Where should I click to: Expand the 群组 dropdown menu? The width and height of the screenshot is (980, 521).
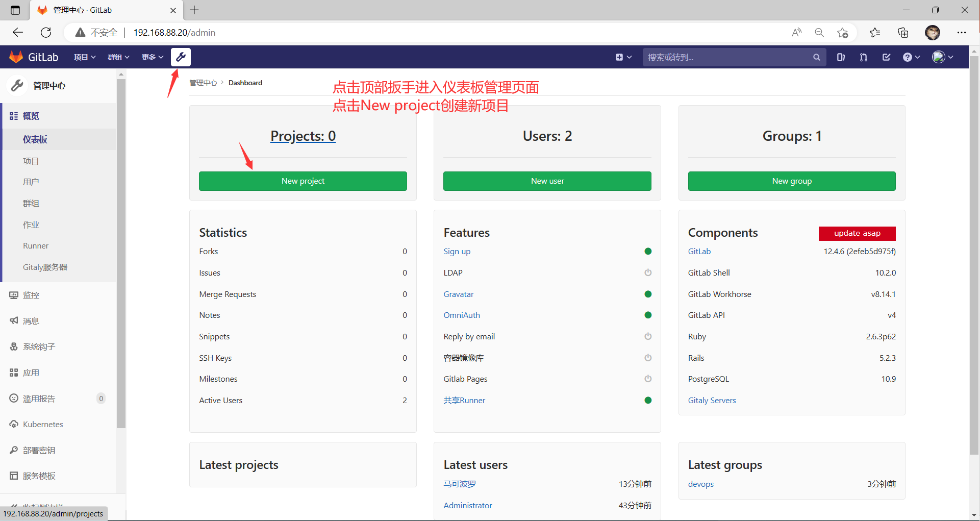[x=118, y=57]
